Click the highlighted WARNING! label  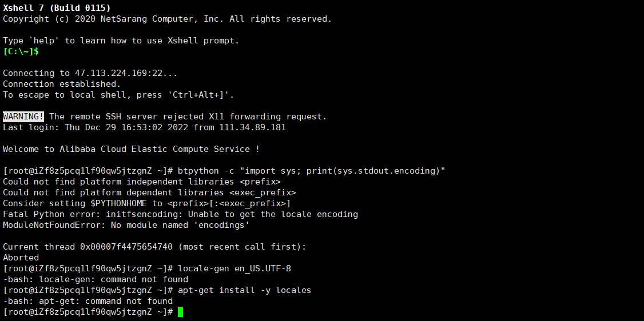[23, 117]
